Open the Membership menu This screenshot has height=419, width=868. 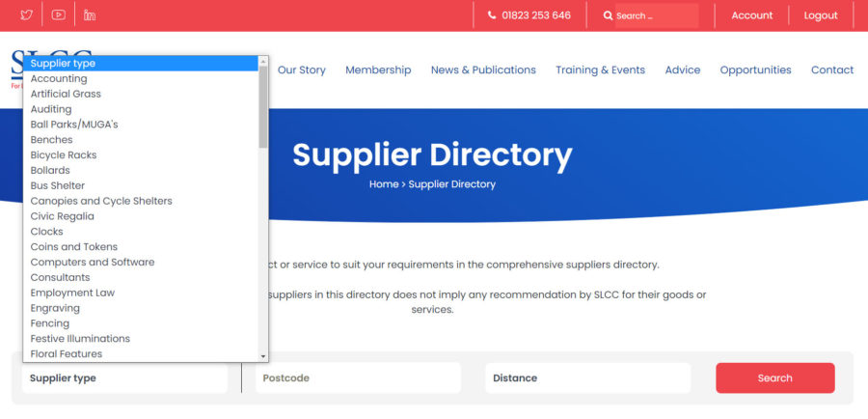tap(378, 70)
